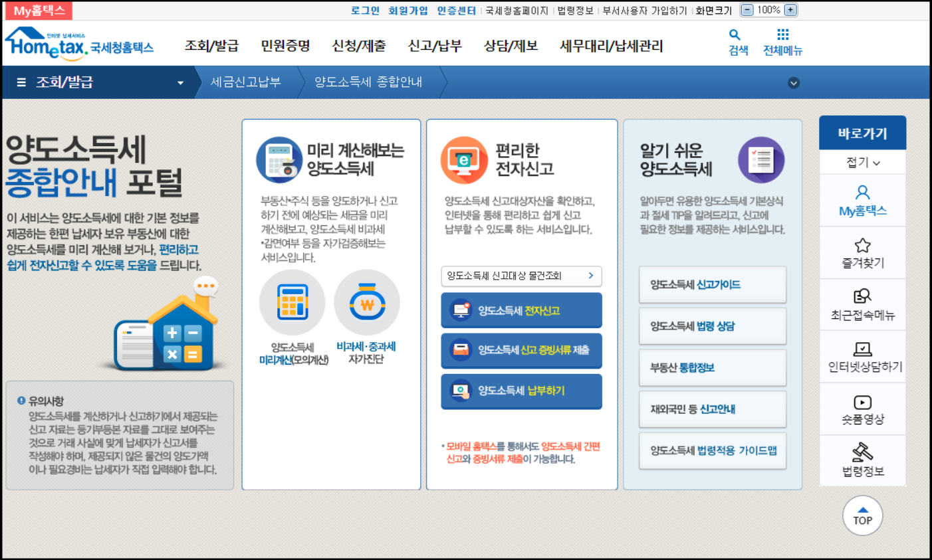Click 양도소득세 납부하기 button

pyautogui.click(x=521, y=391)
